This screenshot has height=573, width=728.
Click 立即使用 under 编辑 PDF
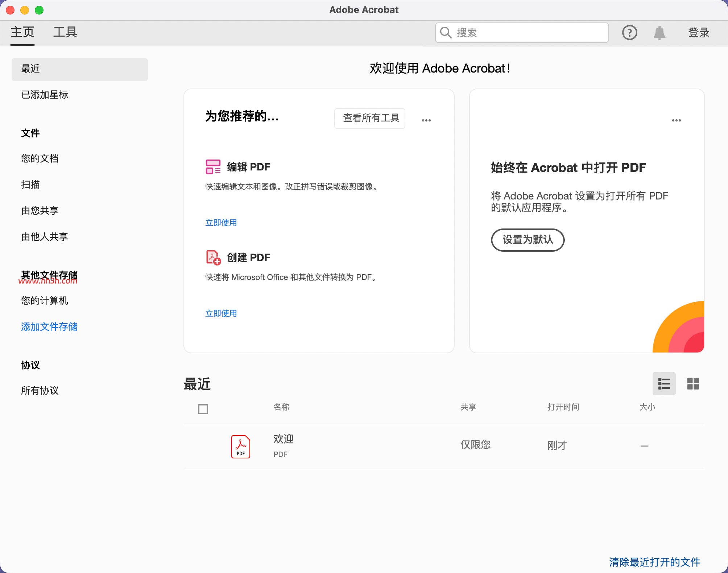click(221, 223)
